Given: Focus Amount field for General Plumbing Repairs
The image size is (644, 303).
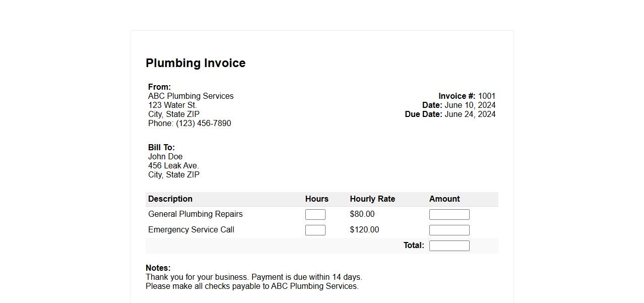Looking at the screenshot, I should coord(449,214).
